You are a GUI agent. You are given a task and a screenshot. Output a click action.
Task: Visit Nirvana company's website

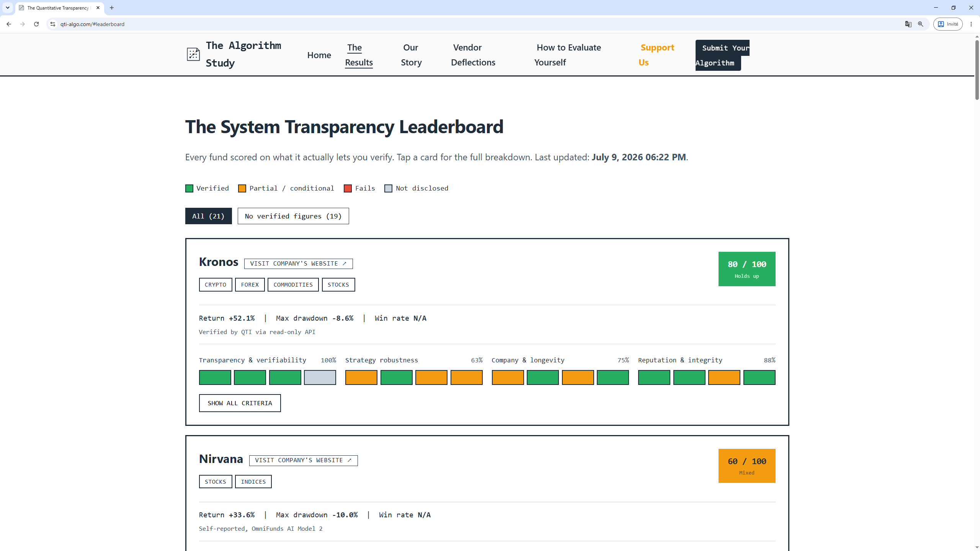pyautogui.click(x=304, y=460)
